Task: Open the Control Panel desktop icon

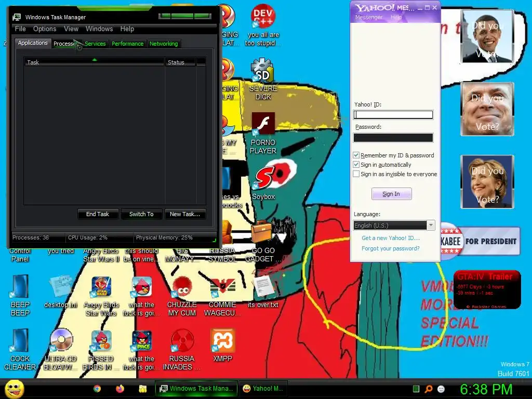Action: pyautogui.click(x=20, y=255)
